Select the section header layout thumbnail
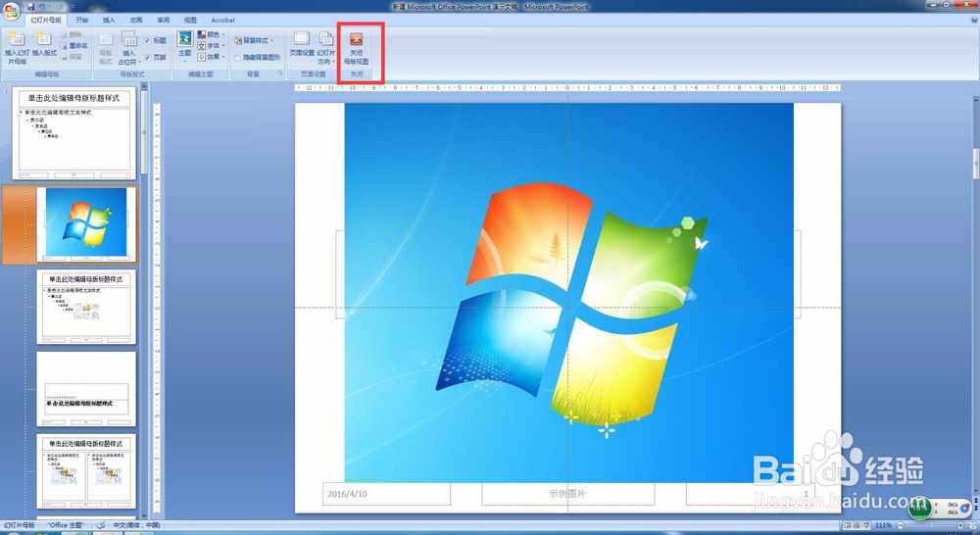 point(86,389)
